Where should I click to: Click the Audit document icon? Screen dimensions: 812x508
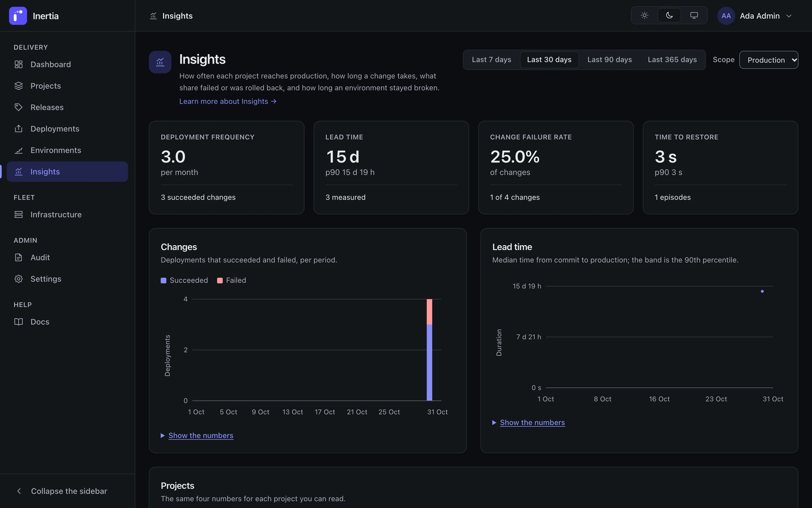click(18, 257)
